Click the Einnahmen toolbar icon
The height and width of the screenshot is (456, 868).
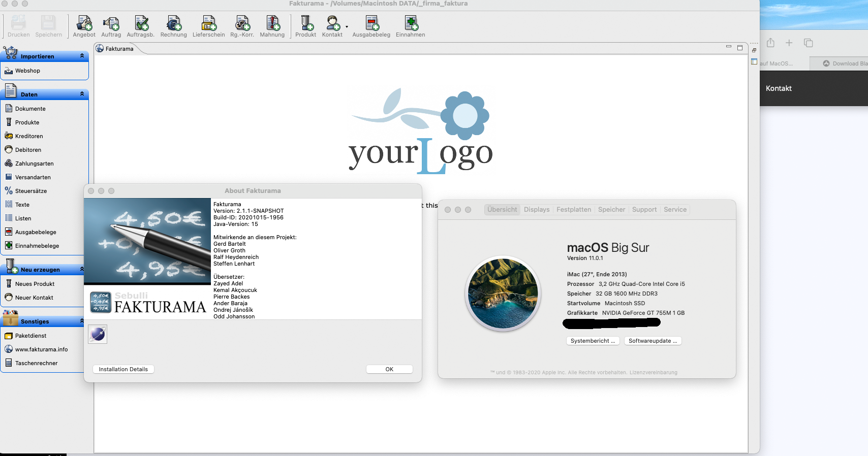pos(410,26)
